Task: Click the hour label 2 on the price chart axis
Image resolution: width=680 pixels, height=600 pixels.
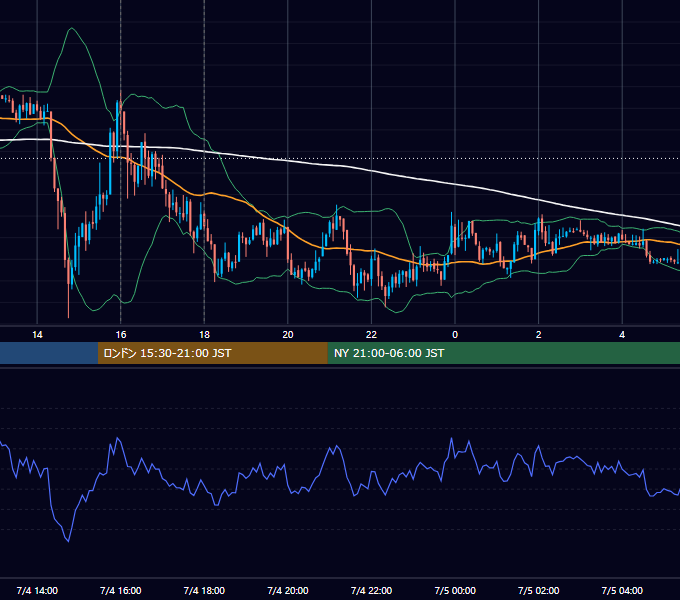Action: pos(539,335)
